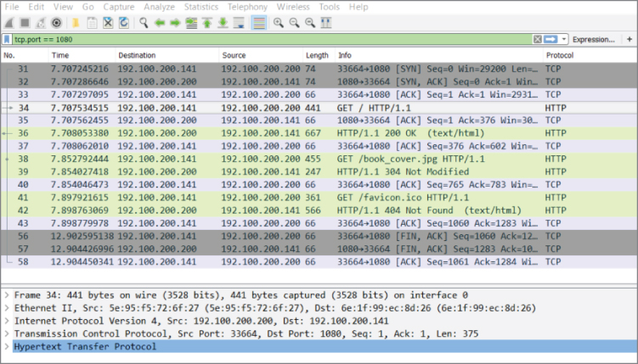Screen dimensions: 638x364
Task: Expand the Frame 34 details row
Action: click(x=7, y=295)
